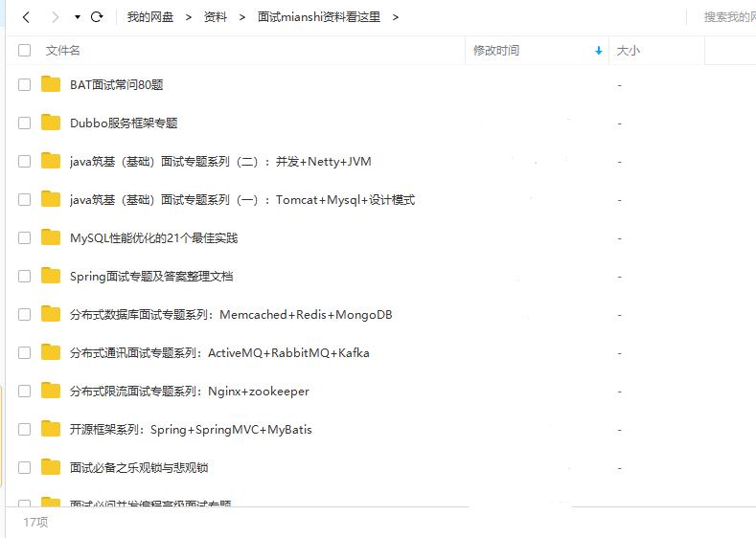
Task: Check the box for Spring+SpringMVC+MyBatis folder
Action: (x=24, y=430)
